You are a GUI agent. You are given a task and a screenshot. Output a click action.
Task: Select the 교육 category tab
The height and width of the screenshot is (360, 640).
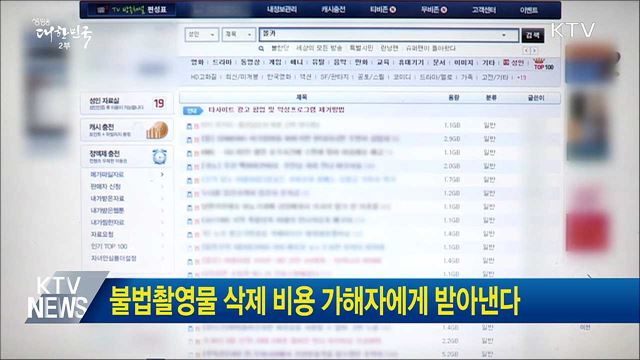[x=383, y=62]
